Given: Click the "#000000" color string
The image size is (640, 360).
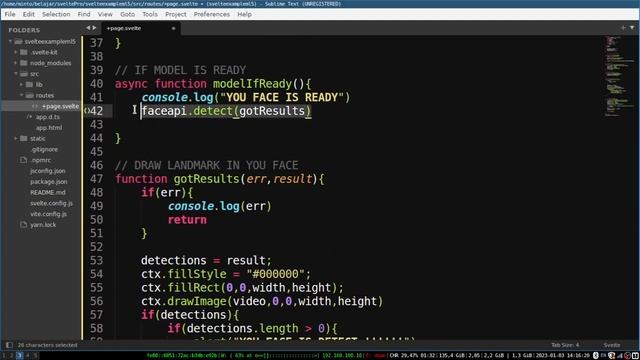Looking at the screenshot, I should 276,274.
